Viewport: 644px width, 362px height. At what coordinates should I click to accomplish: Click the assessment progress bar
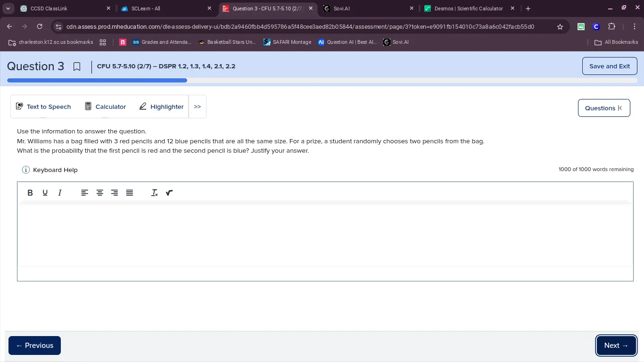click(322, 81)
